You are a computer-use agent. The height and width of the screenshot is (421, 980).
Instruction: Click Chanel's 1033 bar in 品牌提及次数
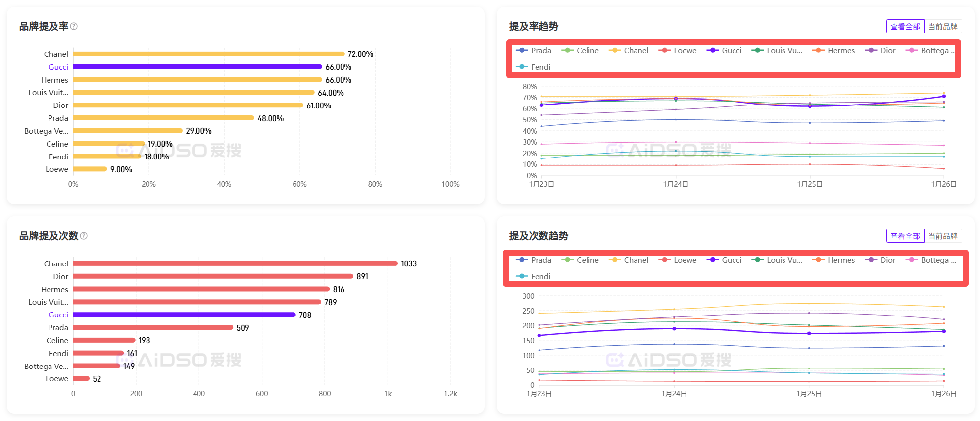pyautogui.click(x=235, y=263)
